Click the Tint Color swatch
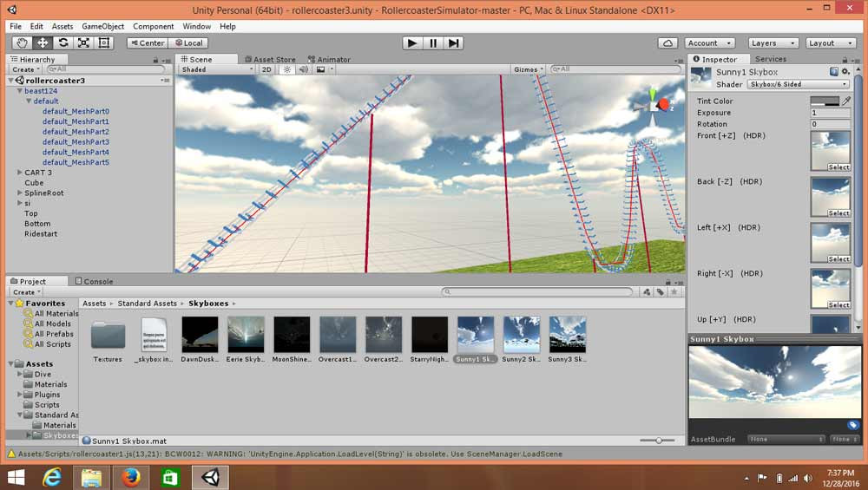The width and height of the screenshot is (868, 490). [825, 101]
